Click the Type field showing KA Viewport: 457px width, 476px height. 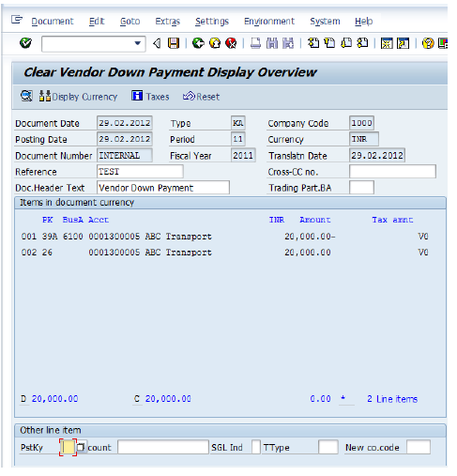(x=237, y=123)
